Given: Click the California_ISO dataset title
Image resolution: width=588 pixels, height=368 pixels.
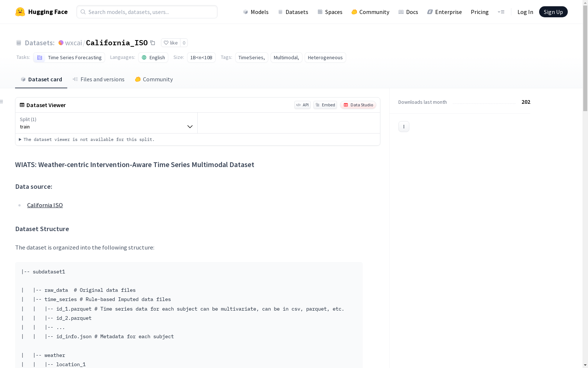Looking at the screenshot, I should click(117, 43).
